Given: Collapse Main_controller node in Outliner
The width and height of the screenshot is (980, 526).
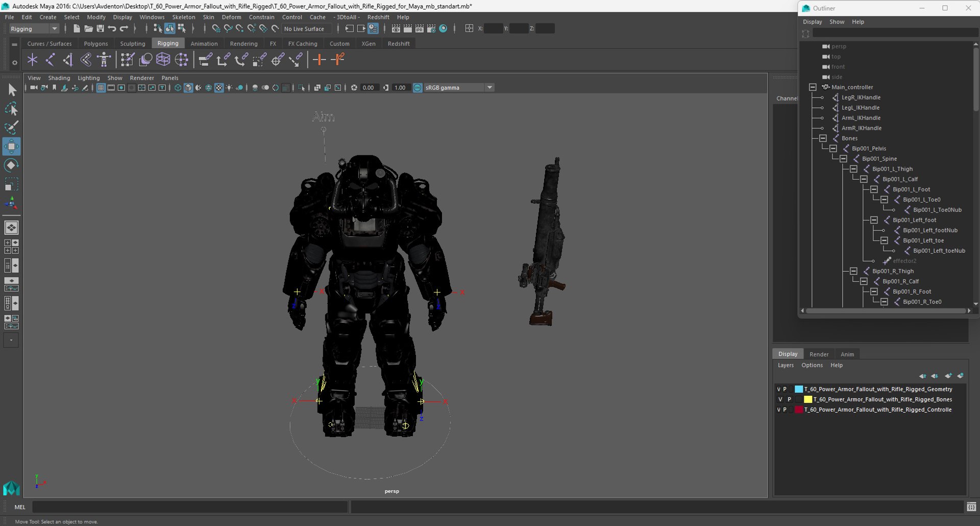Looking at the screenshot, I should pyautogui.click(x=813, y=87).
